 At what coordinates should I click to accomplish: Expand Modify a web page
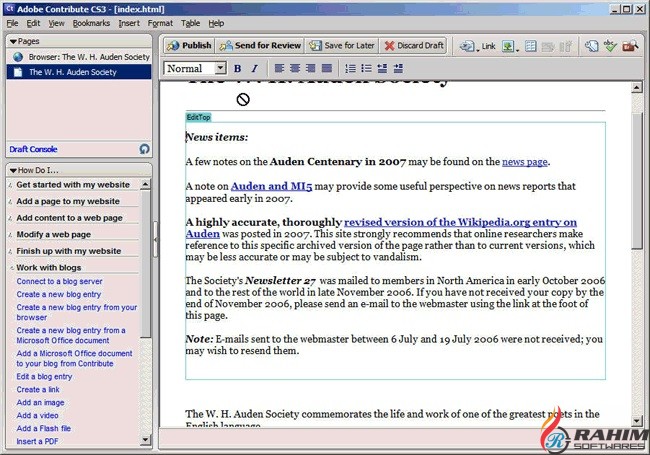[53, 235]
